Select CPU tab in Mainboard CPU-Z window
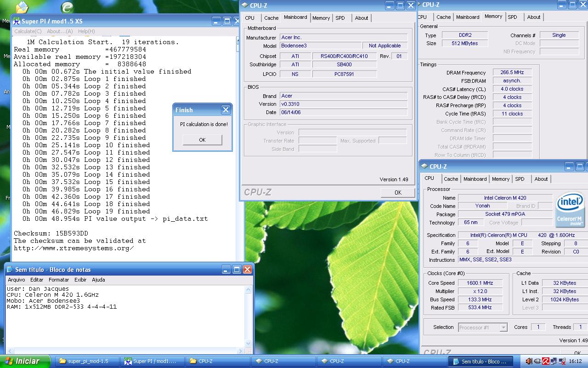 tap(250, 18)
